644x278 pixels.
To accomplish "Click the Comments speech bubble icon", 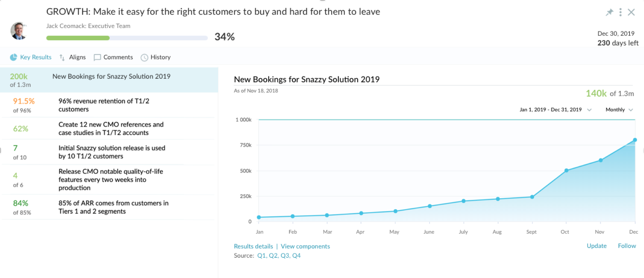I will pyautogui.click(x=97, y=58).
